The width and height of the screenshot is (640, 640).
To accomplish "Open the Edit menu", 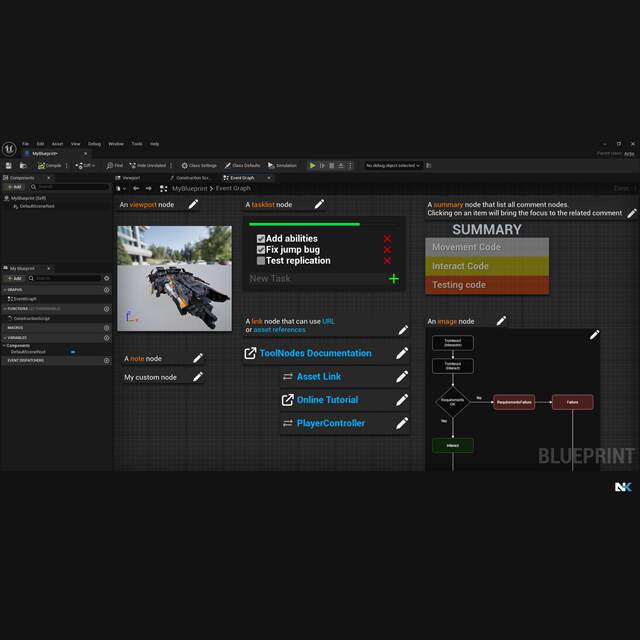I will [40, 144].
